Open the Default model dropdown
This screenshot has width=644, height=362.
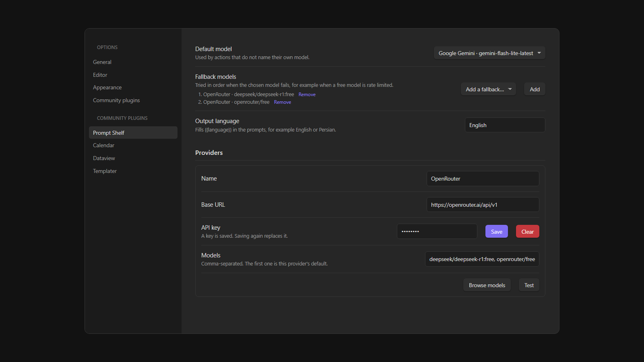489,53
